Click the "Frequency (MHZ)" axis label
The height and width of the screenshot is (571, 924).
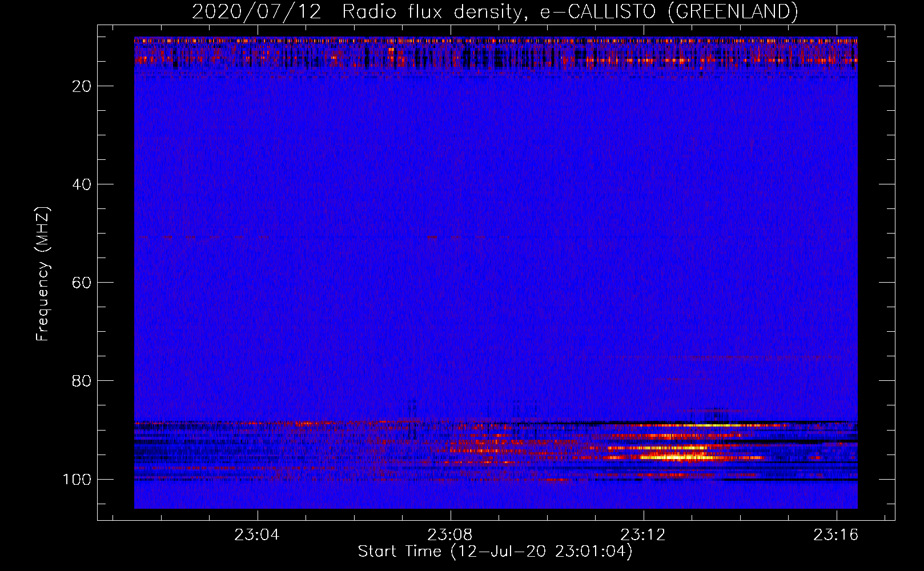tap(43, 274)
